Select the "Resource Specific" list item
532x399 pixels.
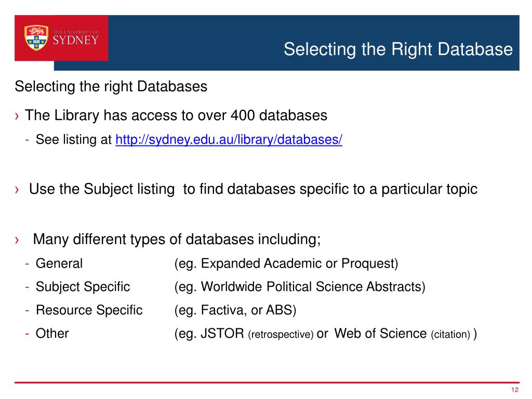point(89,310)
